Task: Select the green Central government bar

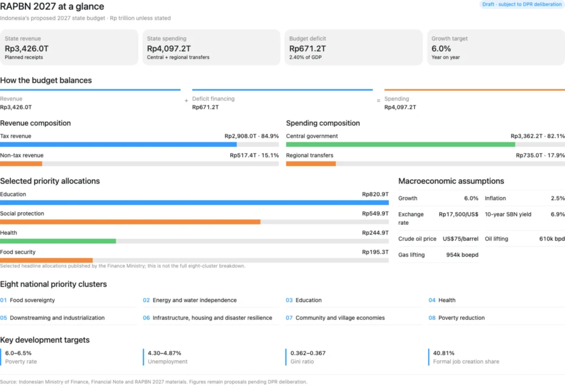Action: point(401,144)
